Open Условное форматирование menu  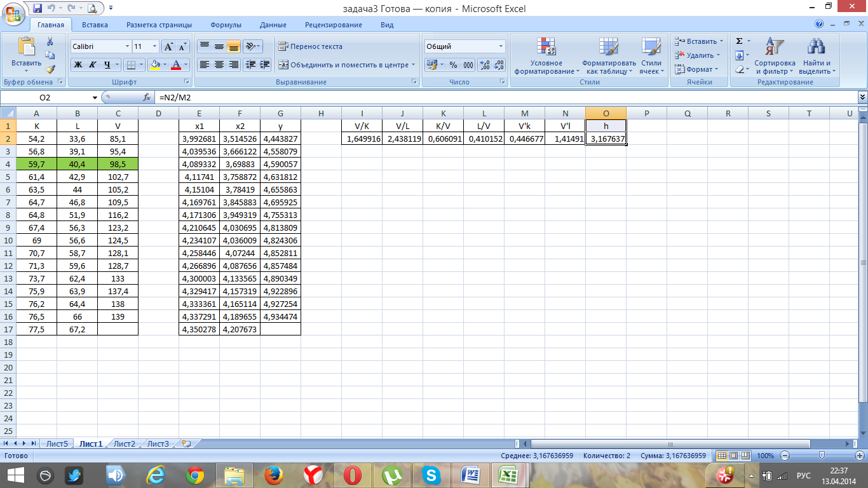[x=546, y=56]
